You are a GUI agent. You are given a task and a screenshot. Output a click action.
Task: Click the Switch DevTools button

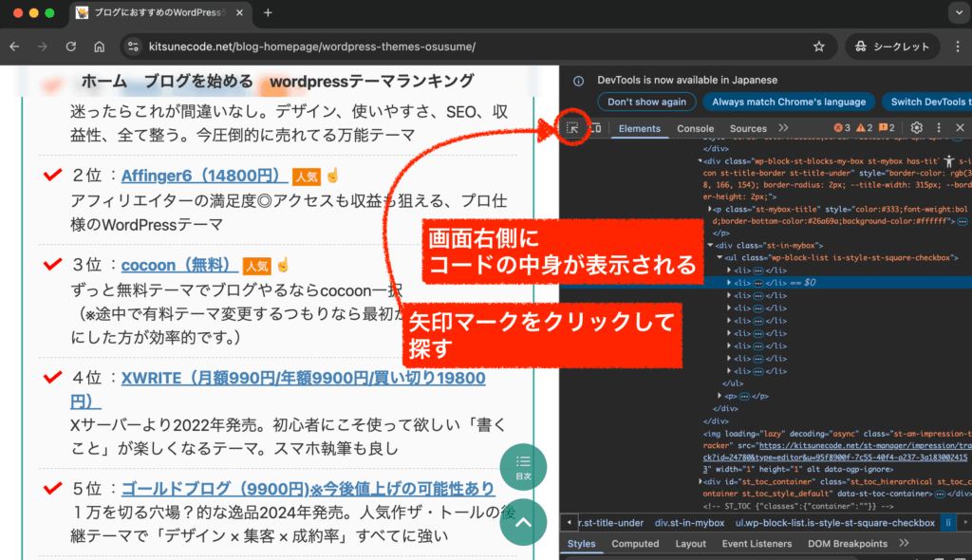tap(926, 102)
